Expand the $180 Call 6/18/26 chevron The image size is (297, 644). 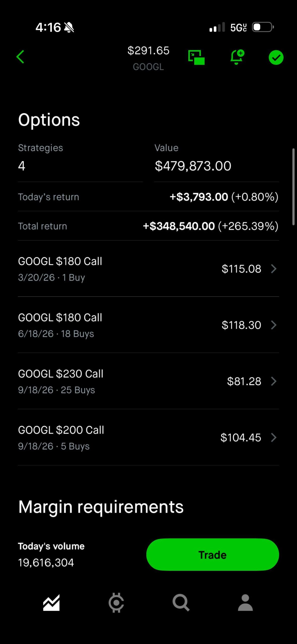[274, 325]
